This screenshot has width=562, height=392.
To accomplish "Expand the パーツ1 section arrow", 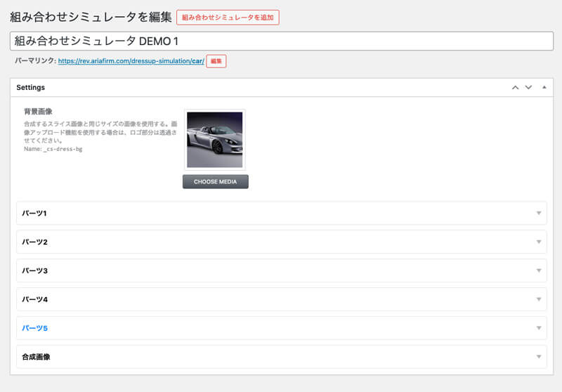I will click(x=539, y=213).
